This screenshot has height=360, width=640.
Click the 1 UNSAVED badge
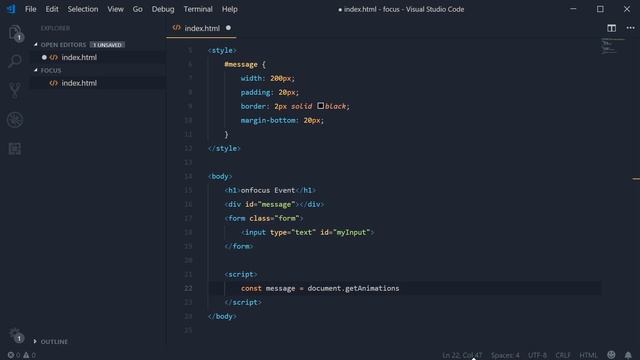[107, 44]
